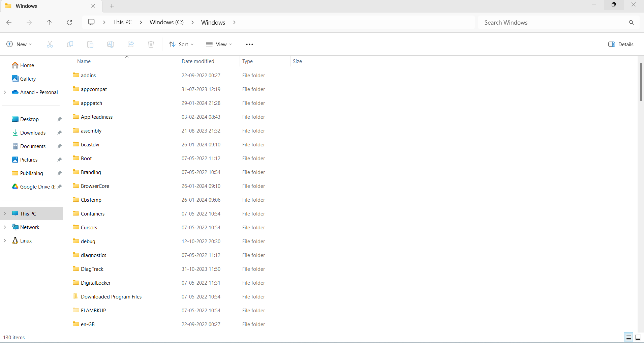Refresh the current folder view
The width and height of the screenshot is (644, 343).
pyautogui.click(x=70, y=22)
